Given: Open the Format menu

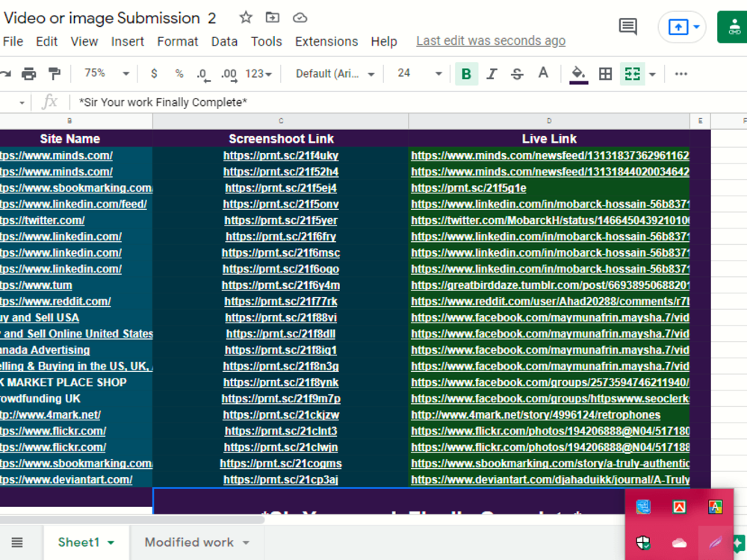Looking at the screenshot, I should point(177,42).
